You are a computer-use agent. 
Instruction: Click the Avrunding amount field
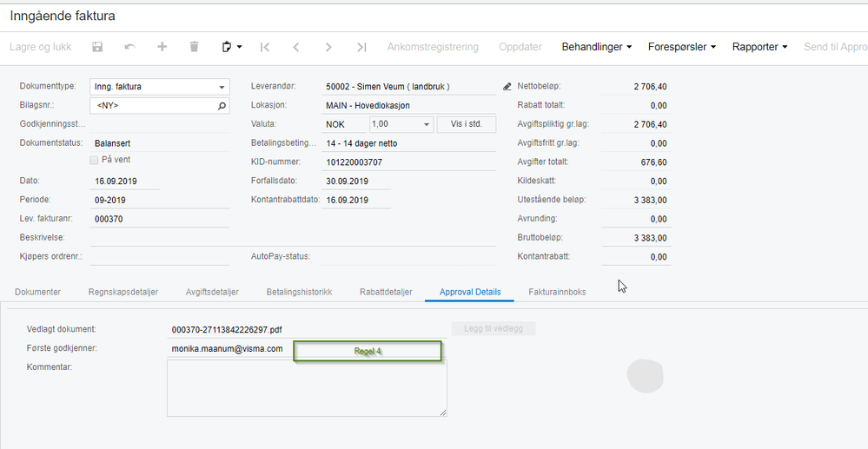[x=636, y=219]
